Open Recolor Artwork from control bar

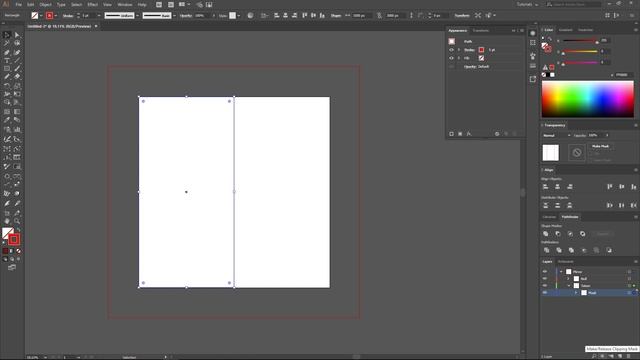point(250,16)
